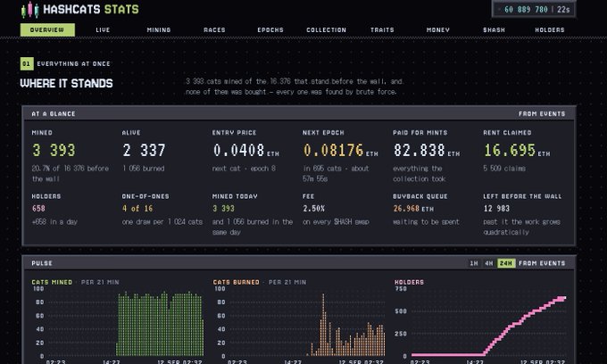Set pulse range to 1H
The width and height of the screenshot is (607, 364).
pos(474,263)
